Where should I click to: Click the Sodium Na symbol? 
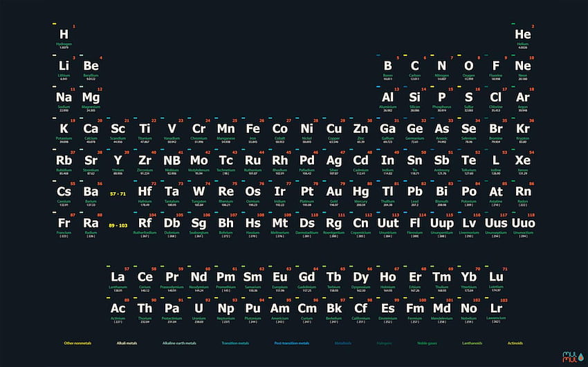point(64,97)
